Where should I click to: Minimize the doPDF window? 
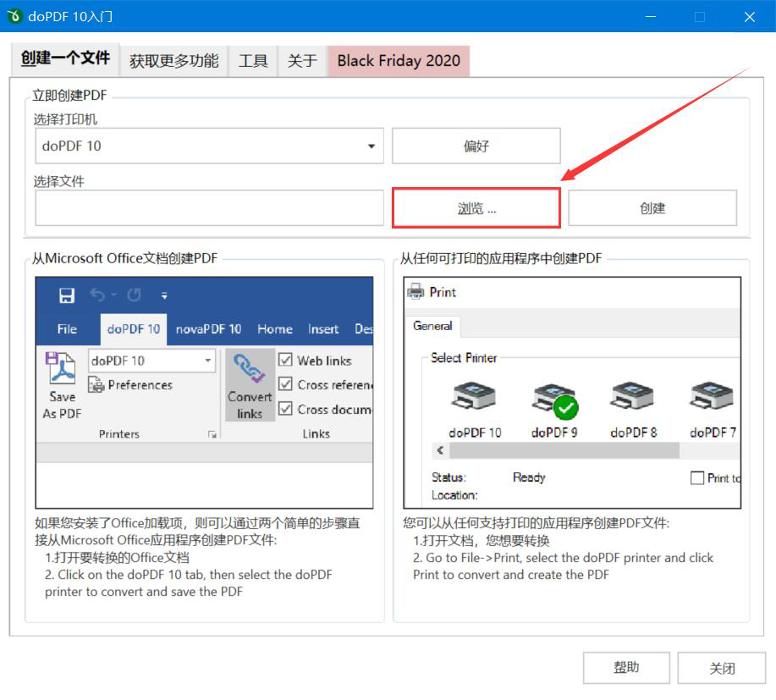point(651,16)
